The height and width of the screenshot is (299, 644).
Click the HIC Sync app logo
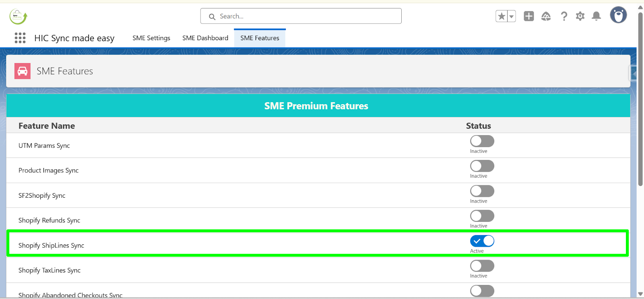[x=18, y=16]
